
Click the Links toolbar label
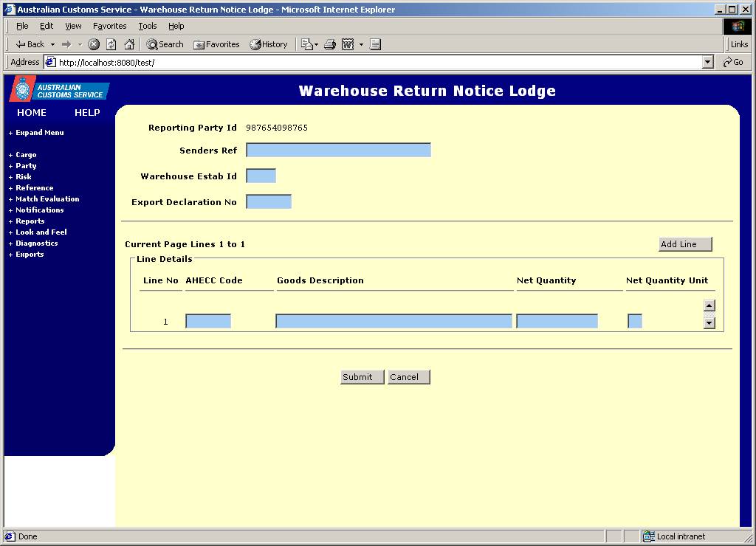(x=739, y=44)
